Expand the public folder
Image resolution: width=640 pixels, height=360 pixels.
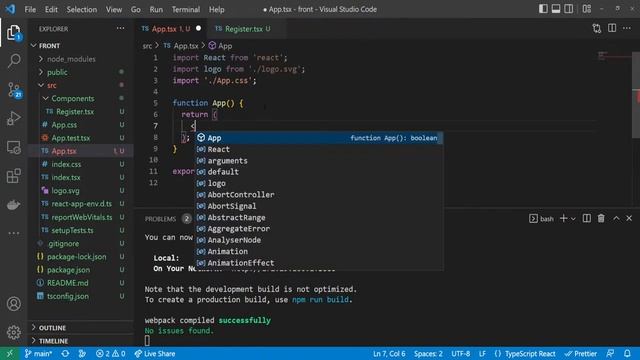pos(81,72)
